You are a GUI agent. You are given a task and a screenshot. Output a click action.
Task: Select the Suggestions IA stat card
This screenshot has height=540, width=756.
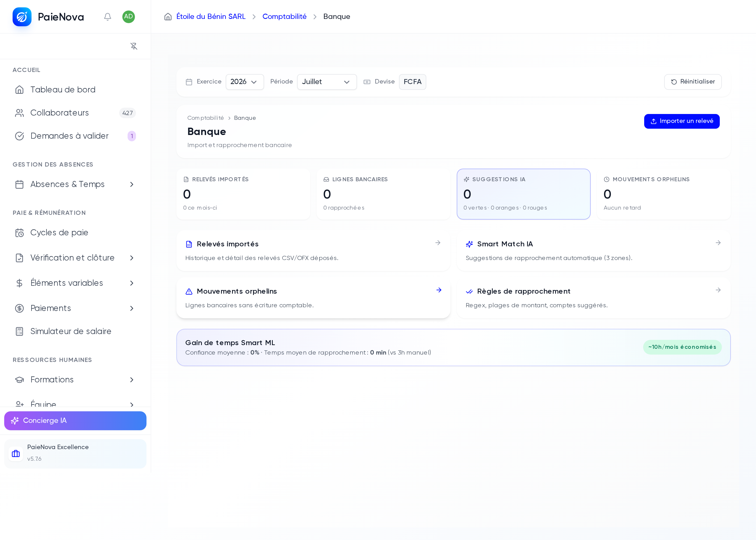point(523,194)
